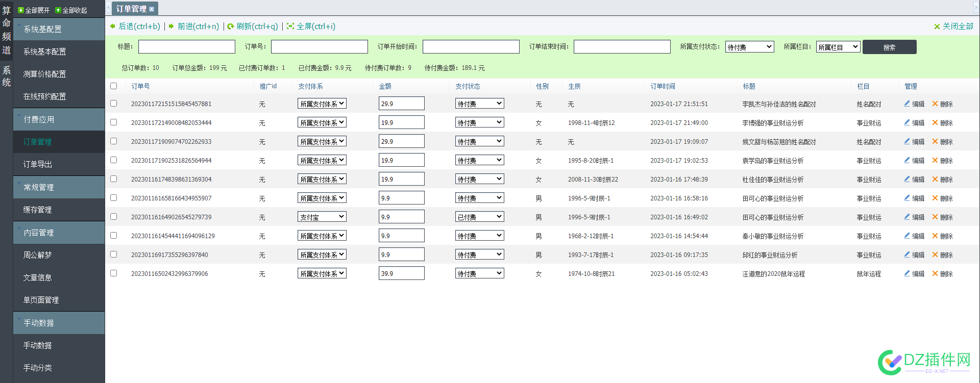The width and height of the screenshot is (980, 383).
Task: Click 订单管理 in the sidebar
Action: (x=38, y=142)
